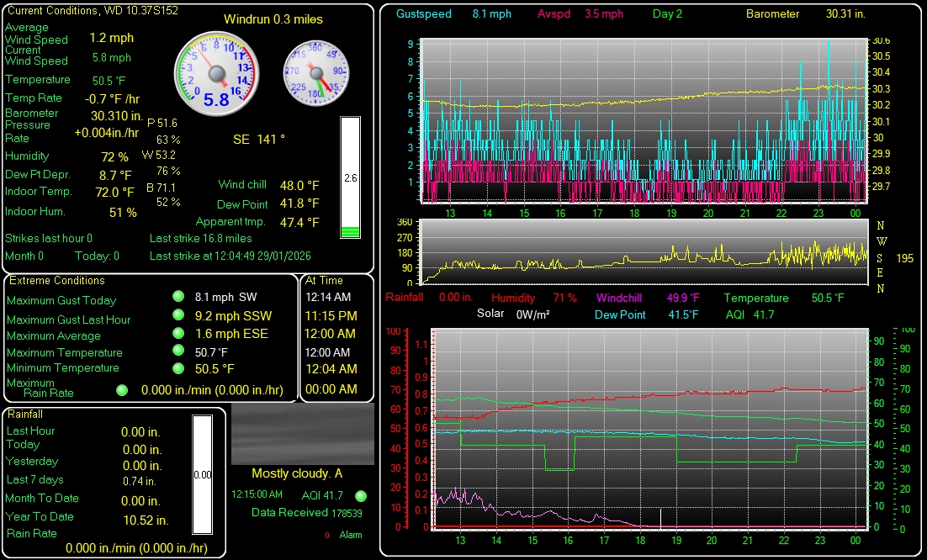The image size is (927, 560).
Task: Click the red Alarm indicator
Action: 327,535
